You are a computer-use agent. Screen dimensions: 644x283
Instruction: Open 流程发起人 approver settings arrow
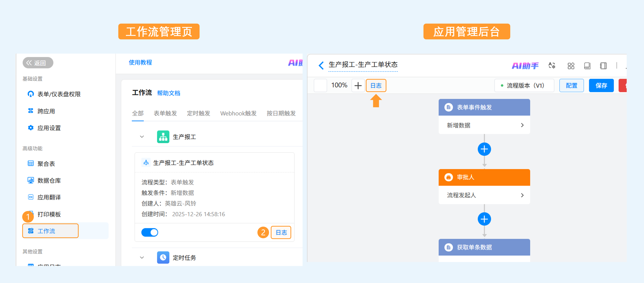coord(522,195)
